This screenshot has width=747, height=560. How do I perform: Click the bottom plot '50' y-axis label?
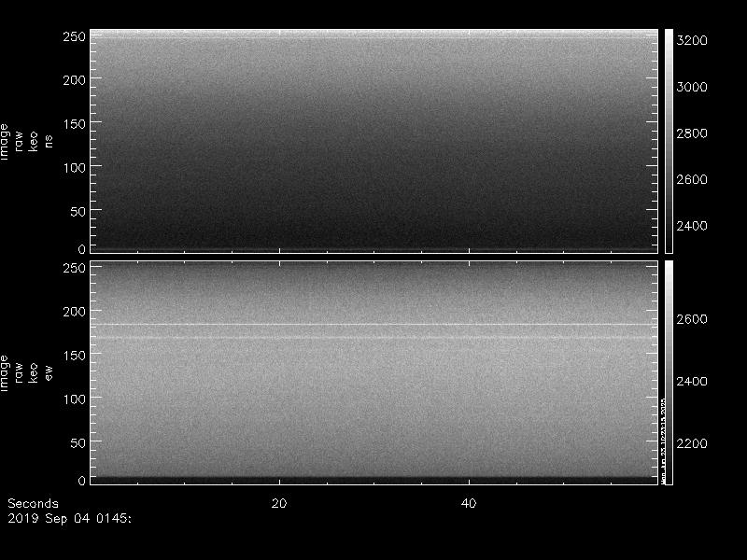pos(78,442)
